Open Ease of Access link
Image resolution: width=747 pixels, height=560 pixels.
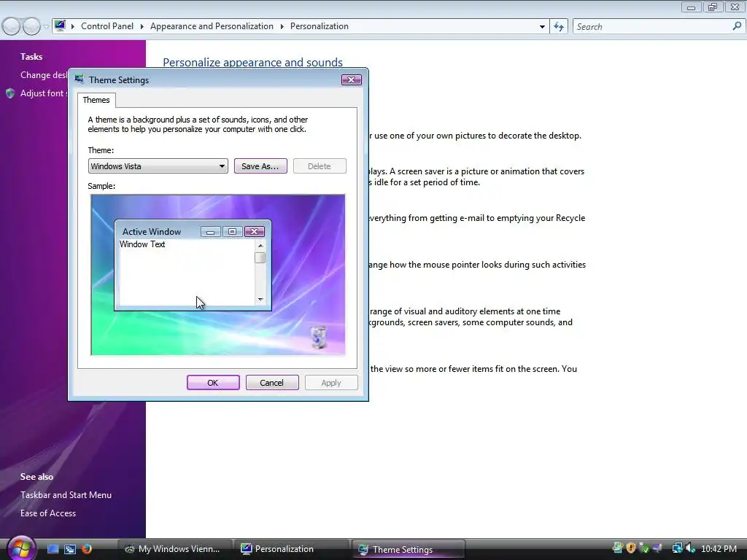[x=47, y=513]
